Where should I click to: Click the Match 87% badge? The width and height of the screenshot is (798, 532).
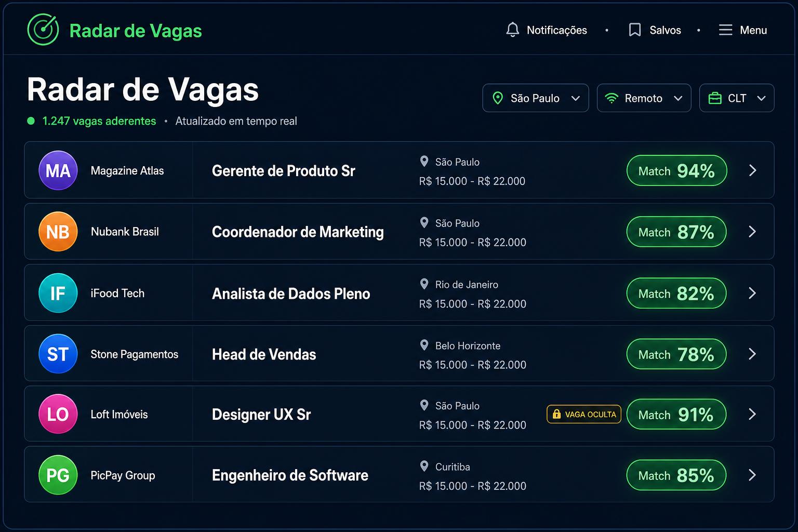(x=676, y=232)
